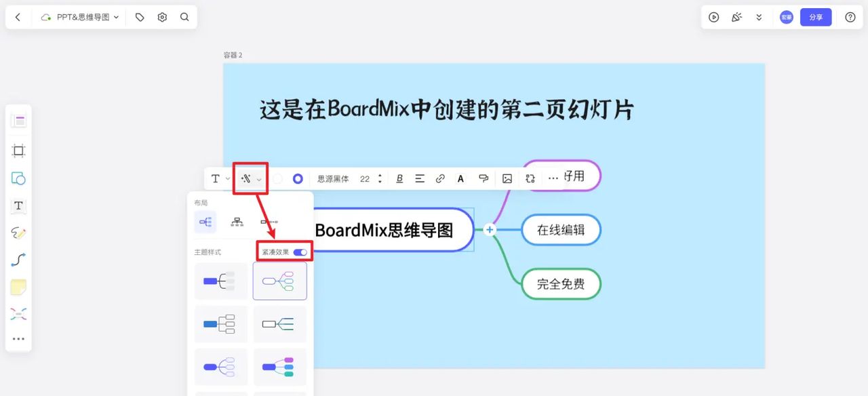Viewport: 868px width, 396px height.
Task: Open the search magnifier icon
Action: (184, 17)
